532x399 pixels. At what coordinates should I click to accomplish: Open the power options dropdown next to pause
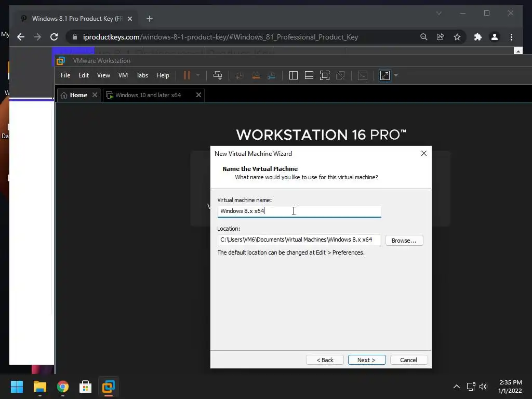tap(198, 75)
